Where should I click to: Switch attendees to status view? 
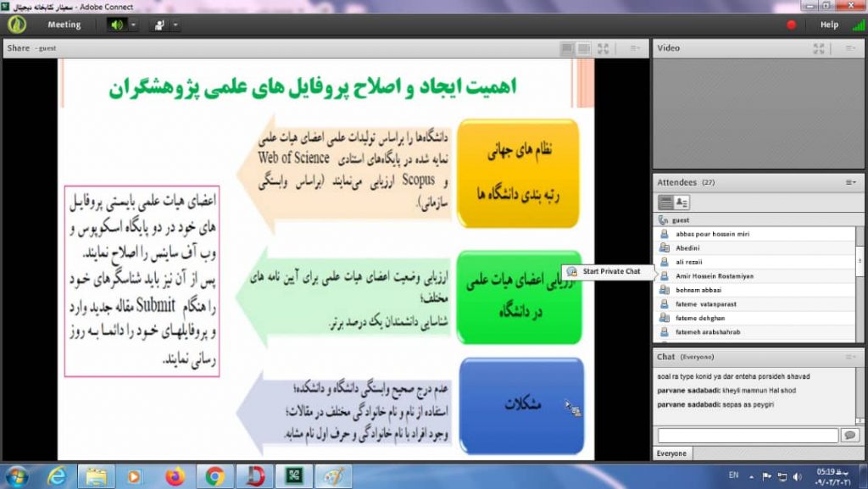point(682,202)
